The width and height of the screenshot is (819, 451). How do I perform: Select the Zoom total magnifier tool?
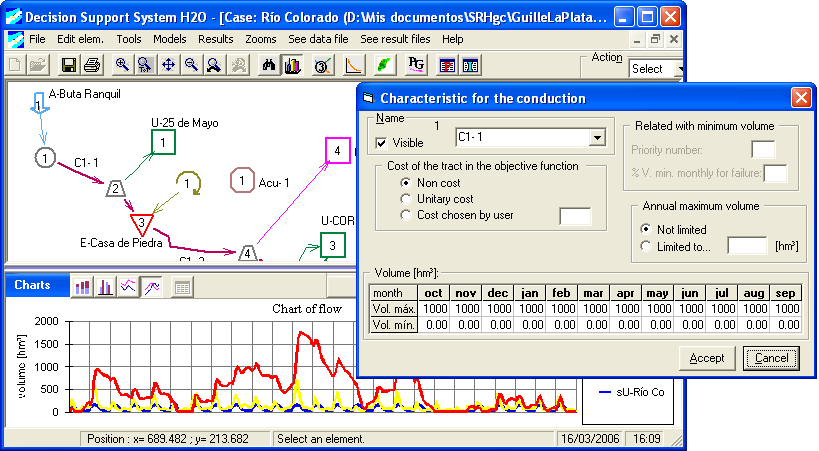[145, 65]
